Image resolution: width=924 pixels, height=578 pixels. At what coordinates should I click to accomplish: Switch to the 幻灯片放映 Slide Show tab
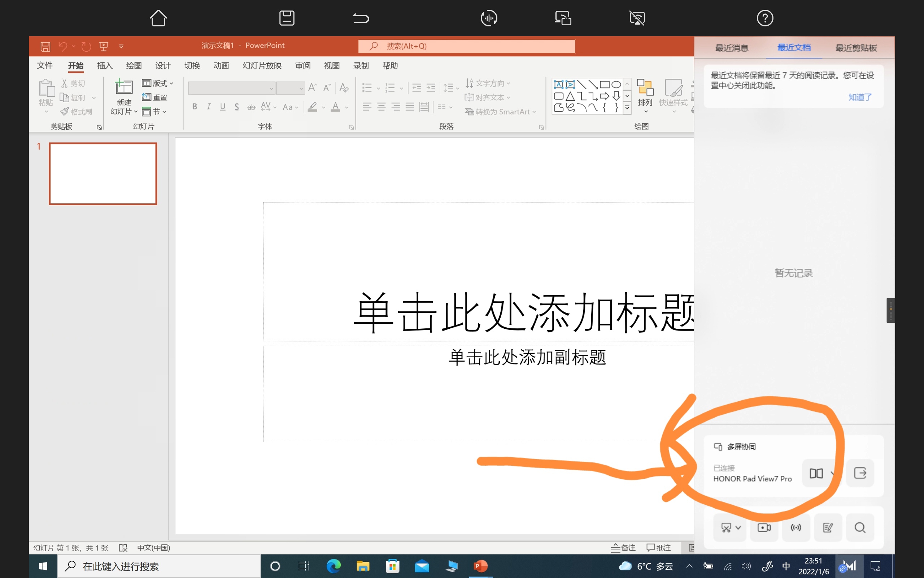tap(262, 65)
